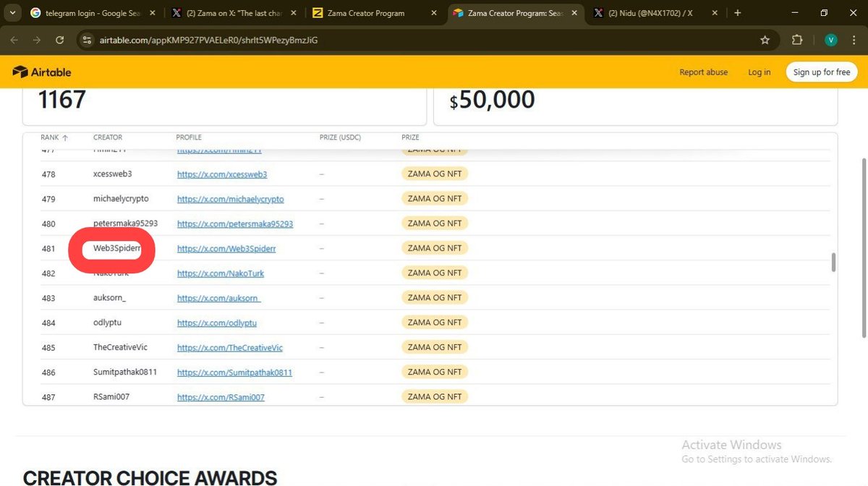
Task: Focus the airtable.com address bar
Action: (x=427, y=40)
